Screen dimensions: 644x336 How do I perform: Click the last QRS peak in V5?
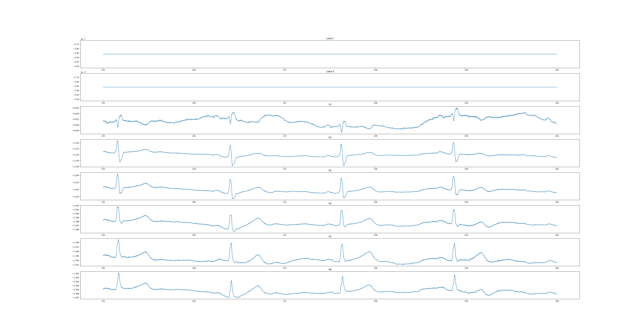(x=454, y=244)
